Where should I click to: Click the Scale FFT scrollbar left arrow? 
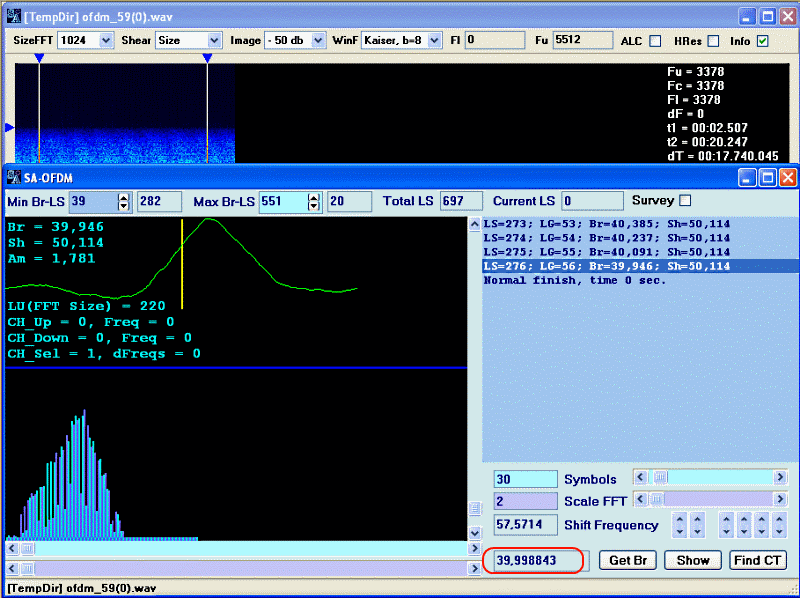click(x=641, y=499)
